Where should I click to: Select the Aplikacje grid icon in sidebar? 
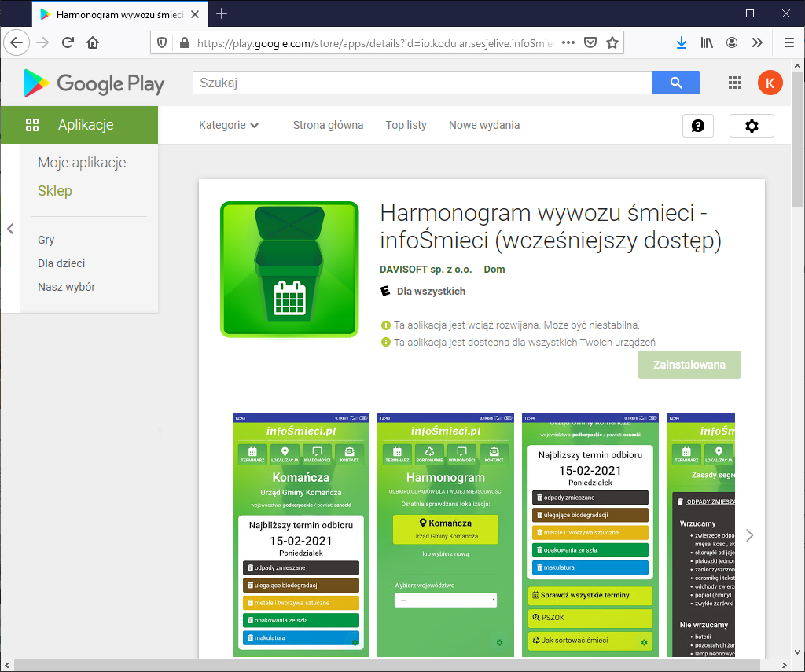pyautogui.click(x=32, y=124)
